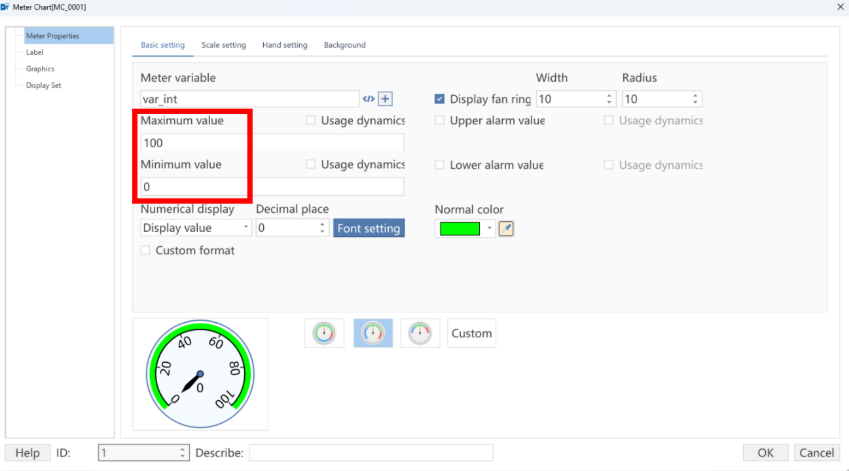
Task: Click the green Normal color swatch
Action: [x=460, y=228]
